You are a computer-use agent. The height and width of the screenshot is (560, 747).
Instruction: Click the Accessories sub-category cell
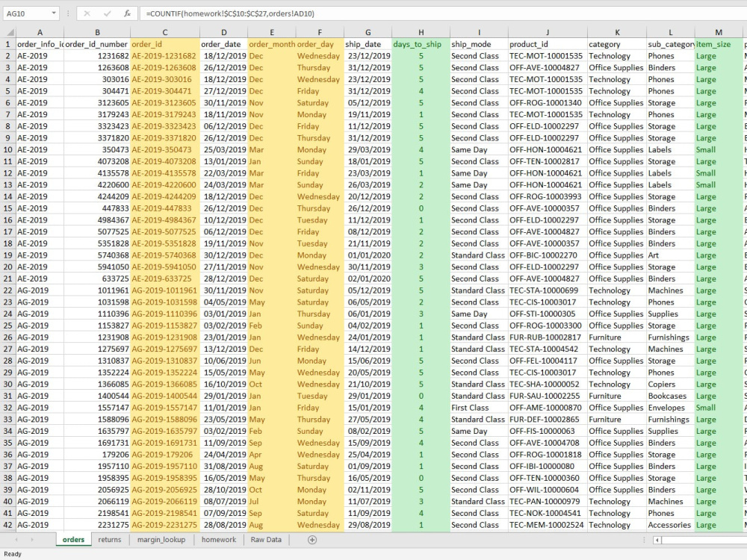pos(670,525)
